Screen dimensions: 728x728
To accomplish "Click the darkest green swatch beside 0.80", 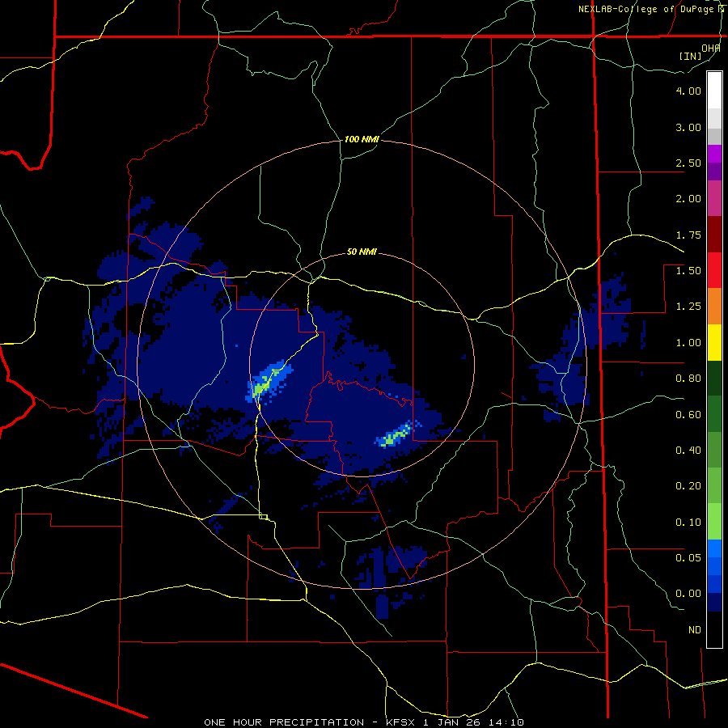I will pyautogui.click(x=714, y=379).
